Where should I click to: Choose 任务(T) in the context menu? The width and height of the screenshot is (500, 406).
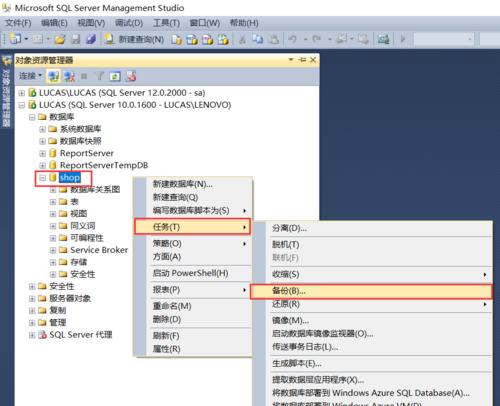coord(192,227)
